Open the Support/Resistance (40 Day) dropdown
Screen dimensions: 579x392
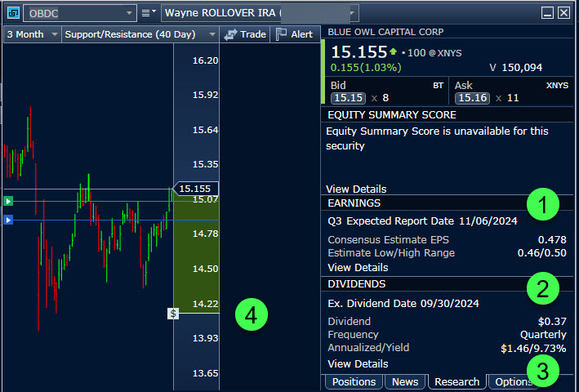[x=212, y=34]
